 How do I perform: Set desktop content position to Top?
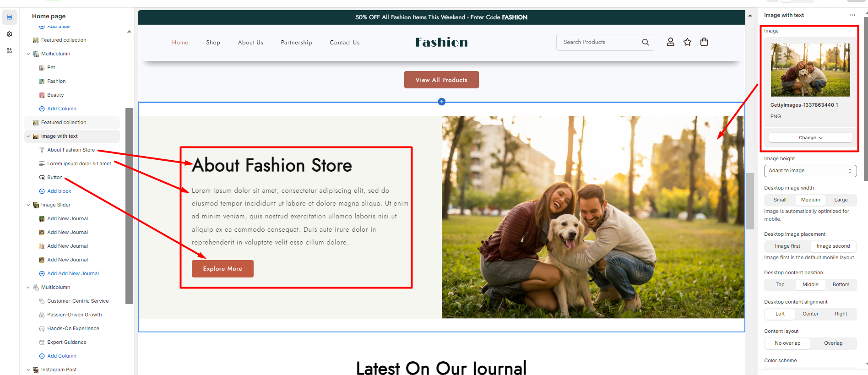[x=780, y=284]
